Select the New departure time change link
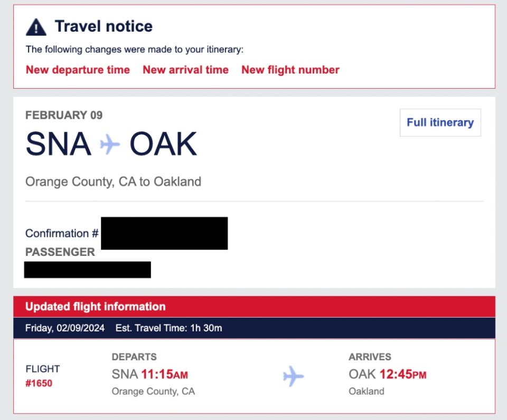Viewport: 507px width, 420px height. tap(78, 70)
